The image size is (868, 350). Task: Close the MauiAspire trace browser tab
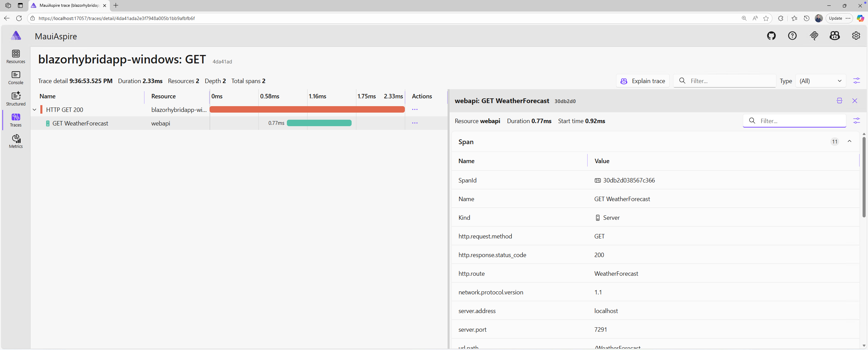pyautogui.click(x=104, y=5)
